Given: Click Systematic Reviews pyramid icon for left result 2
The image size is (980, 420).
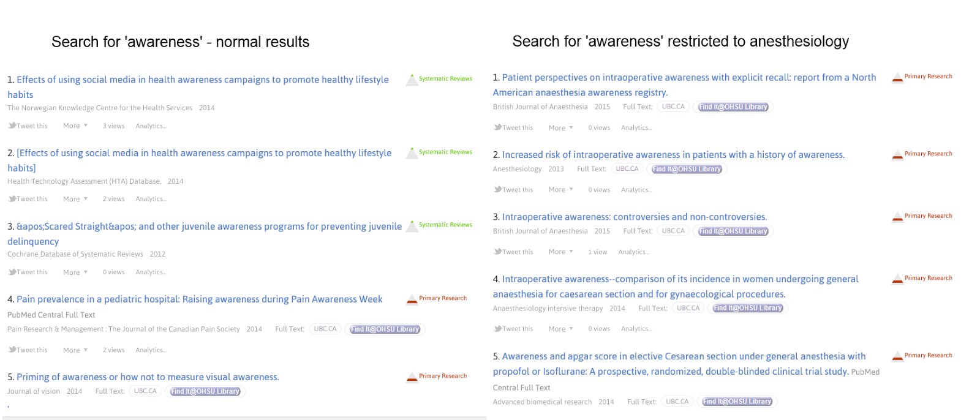Looking at the screenshot, I should (412, 153).
